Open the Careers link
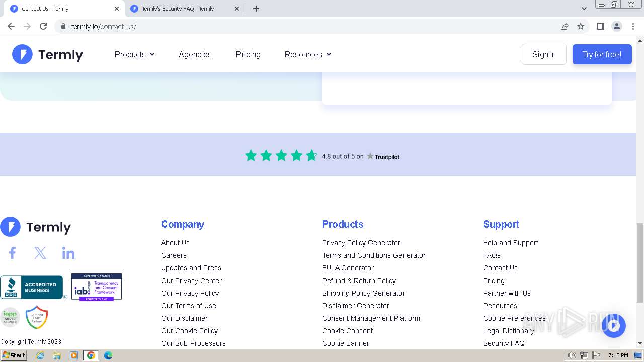This screenshot has height=362, width=644. click(174, 255)
